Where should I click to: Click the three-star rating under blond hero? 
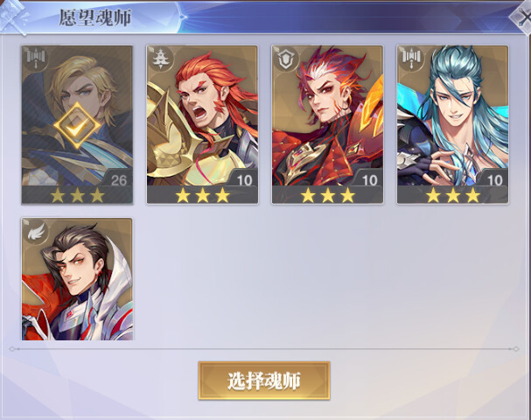click(x=77, y=195)
